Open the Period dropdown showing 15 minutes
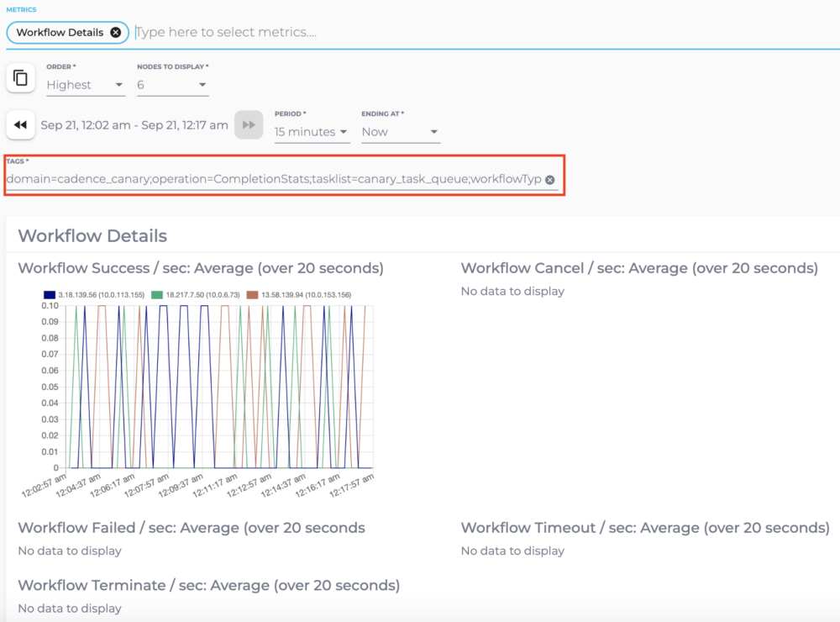This screenshot has height=622, width=840. [311, 132]
